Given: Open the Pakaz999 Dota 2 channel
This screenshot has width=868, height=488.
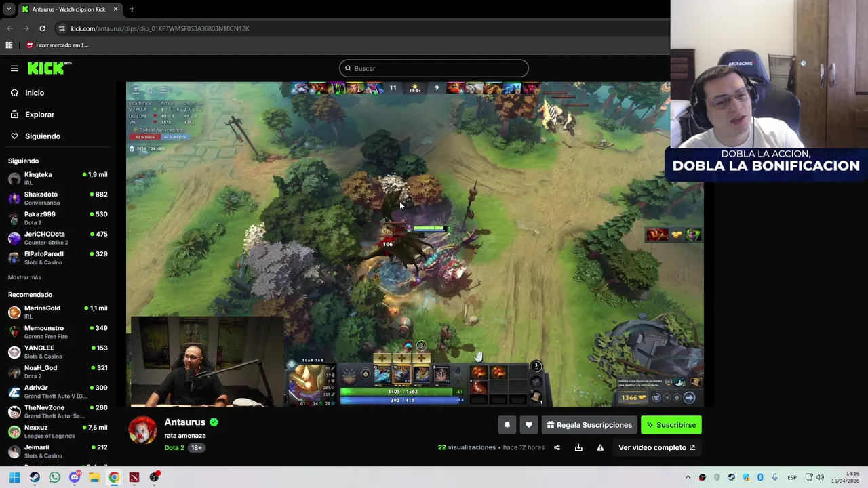Looking at the screenshot, I should 58,218.
